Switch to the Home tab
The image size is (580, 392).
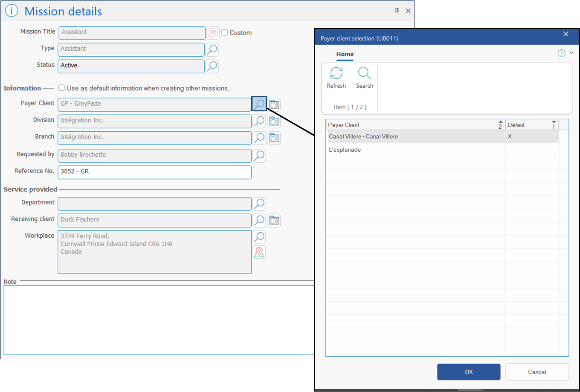point(345,54)
